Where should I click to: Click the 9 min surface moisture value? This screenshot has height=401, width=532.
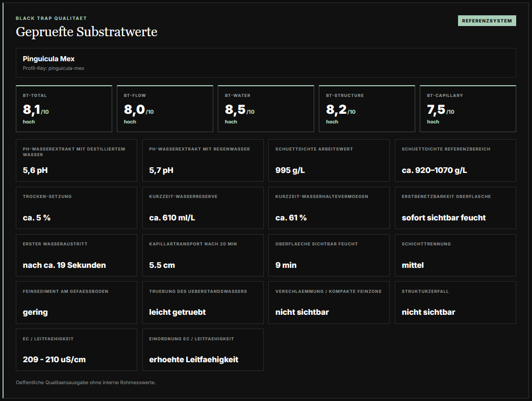coord(286,265)
